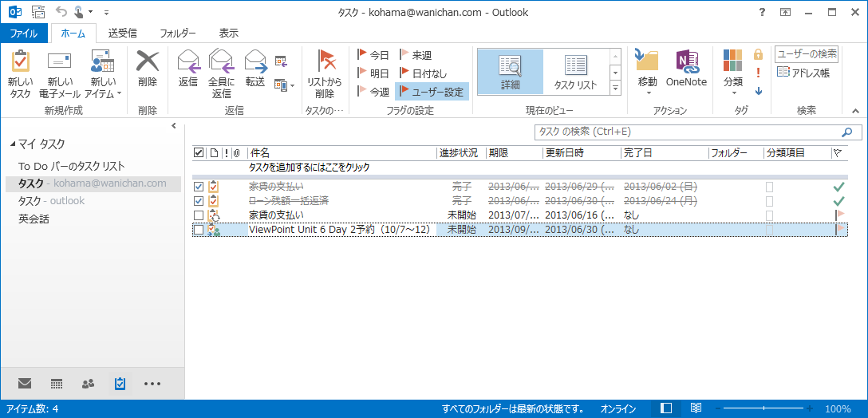
Task: Set flag to 今日
Action: (373, 55)
